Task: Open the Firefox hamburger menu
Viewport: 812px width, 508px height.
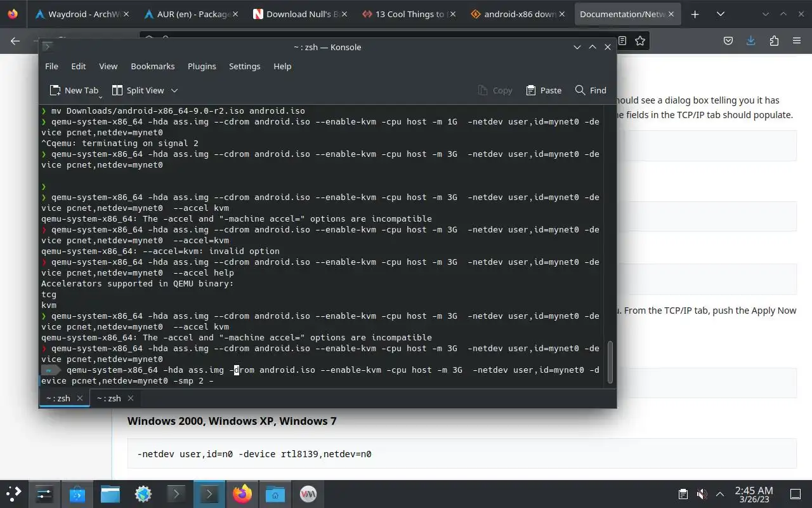Action: (x=797, y=41)
